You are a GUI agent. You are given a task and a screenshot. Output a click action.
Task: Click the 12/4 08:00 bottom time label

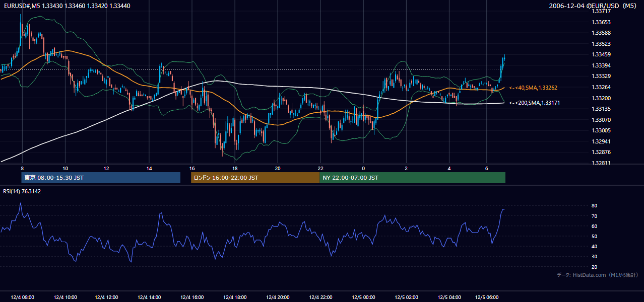[x=22, y=297]
